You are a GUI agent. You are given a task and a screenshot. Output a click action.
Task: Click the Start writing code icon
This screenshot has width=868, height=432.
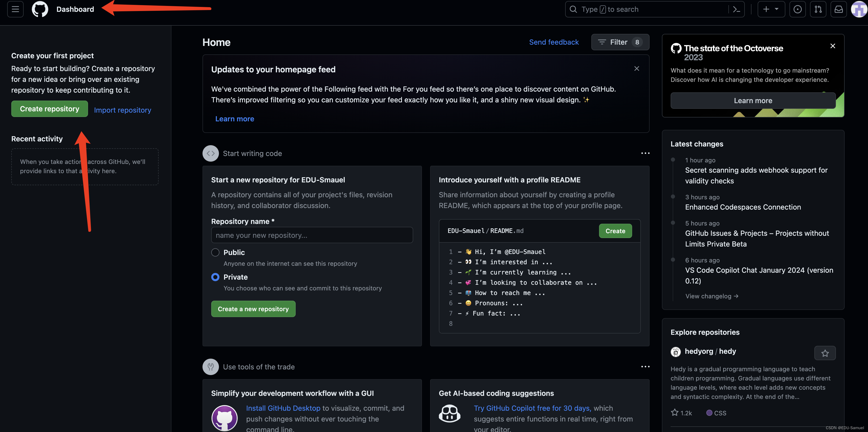tap(211, 154)
